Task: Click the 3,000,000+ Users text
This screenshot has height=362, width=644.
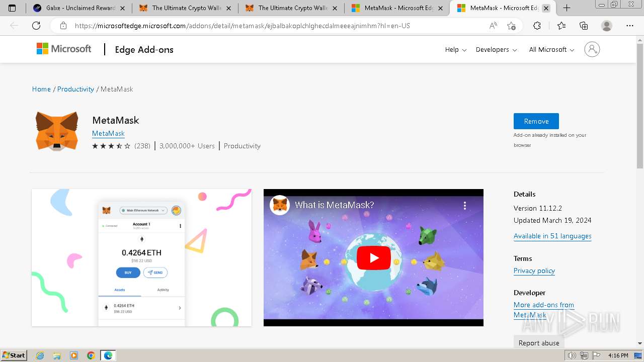Action: 187,146
